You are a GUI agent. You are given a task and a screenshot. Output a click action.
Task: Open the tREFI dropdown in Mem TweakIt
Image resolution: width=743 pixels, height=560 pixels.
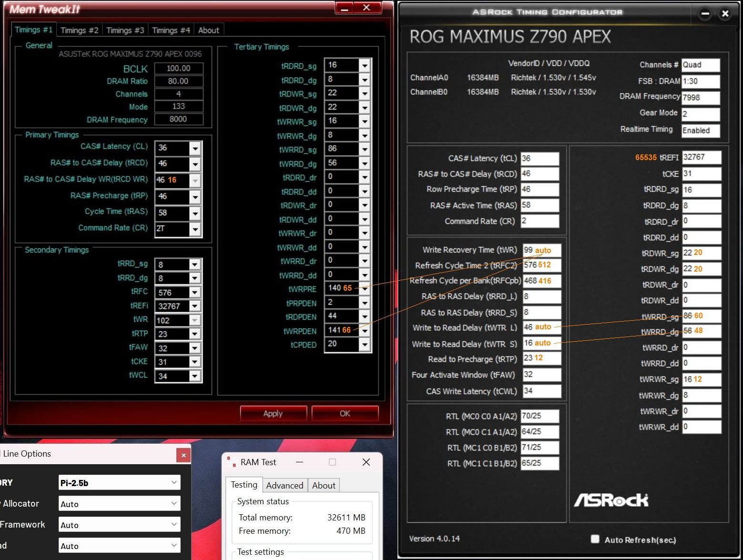pyautogui.click(x=194, y=306)
